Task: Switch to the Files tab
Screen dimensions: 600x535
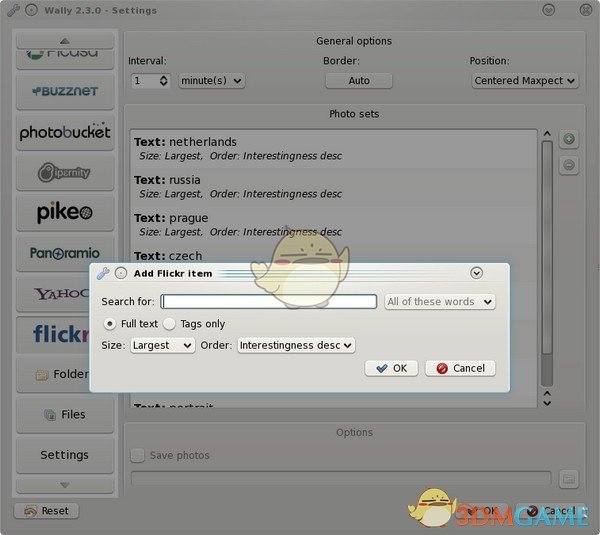Action: click(65, 414)
